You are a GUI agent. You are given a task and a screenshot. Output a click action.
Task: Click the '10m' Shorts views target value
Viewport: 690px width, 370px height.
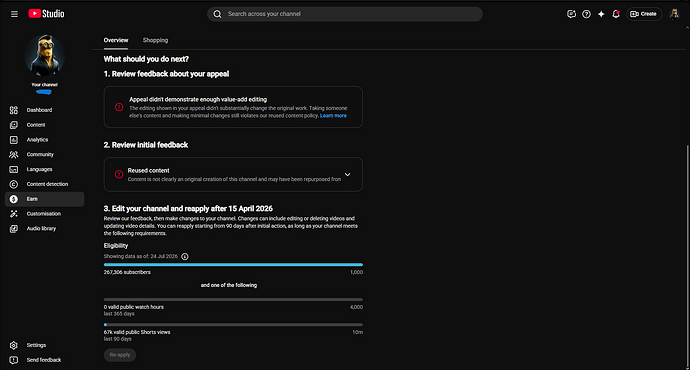(x=358, y=332)
